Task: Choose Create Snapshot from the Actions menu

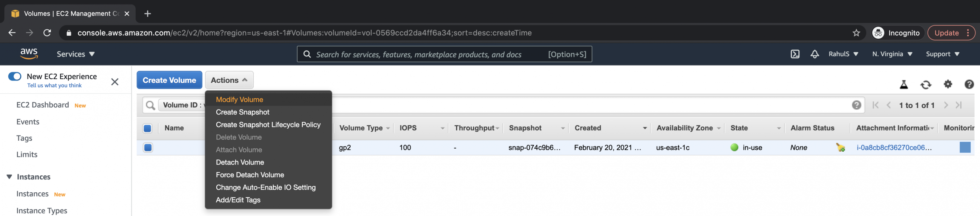Action: [x=268, y=112]
